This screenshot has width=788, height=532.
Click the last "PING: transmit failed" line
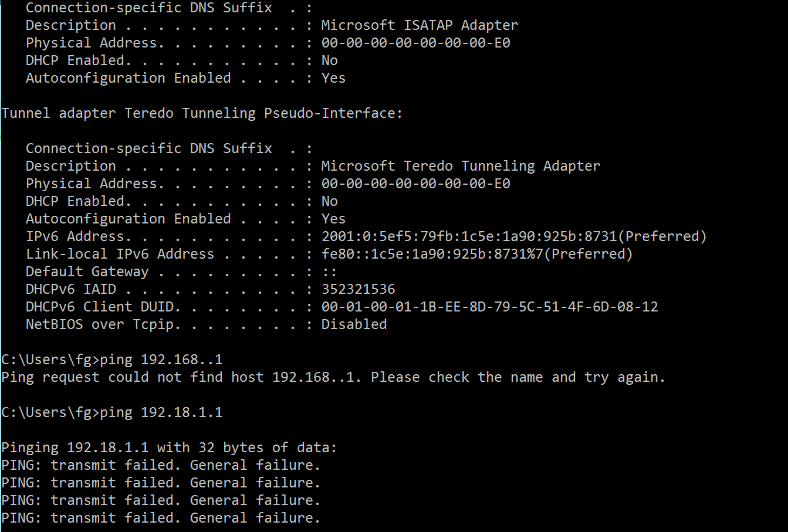(161, 518)
